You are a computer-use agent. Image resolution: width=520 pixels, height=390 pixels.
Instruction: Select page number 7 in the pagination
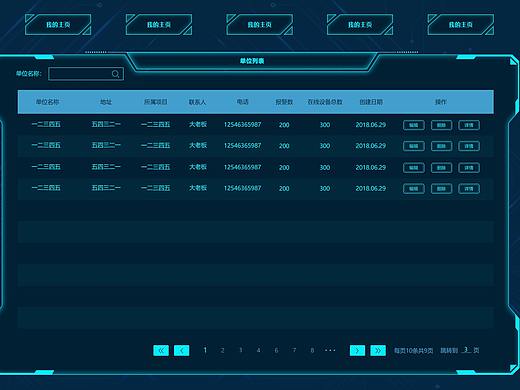[x=294, y=350]
